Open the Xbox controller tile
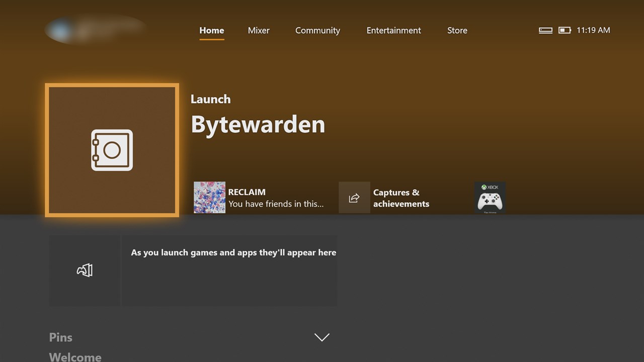Image resolution: width=644 pixels, height=362 pixels. coord(490,198)
